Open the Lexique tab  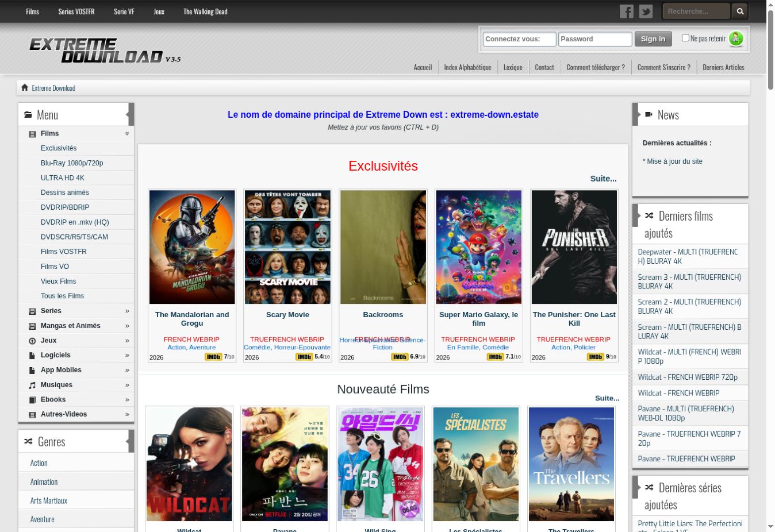tap(513, 67)
